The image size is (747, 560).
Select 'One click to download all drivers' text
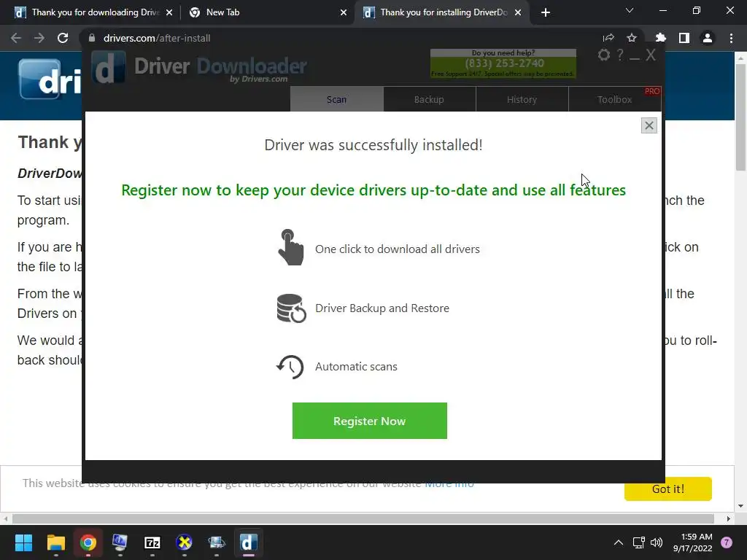click(x=398, y=249)
